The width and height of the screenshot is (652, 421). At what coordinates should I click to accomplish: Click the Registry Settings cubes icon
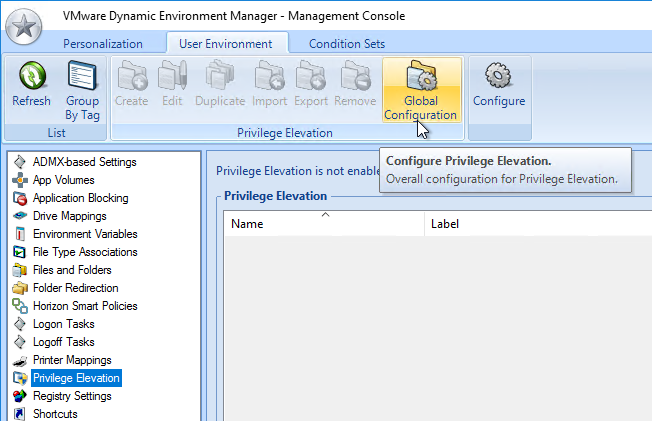(20, 396)
